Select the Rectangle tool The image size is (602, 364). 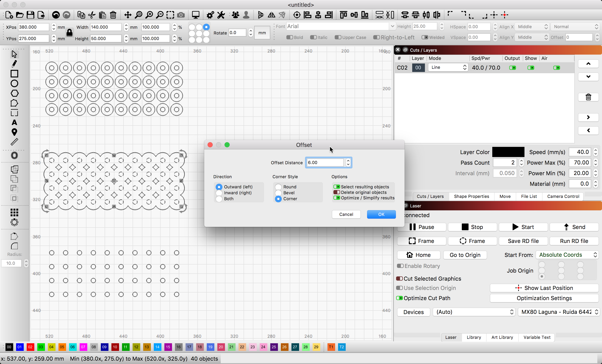pos(14,73)
